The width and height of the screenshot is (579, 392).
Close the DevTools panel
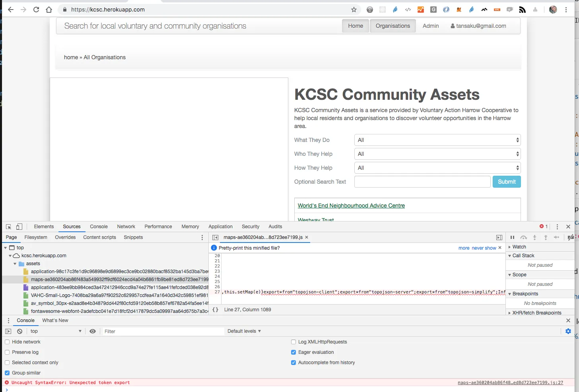point(568,227)
